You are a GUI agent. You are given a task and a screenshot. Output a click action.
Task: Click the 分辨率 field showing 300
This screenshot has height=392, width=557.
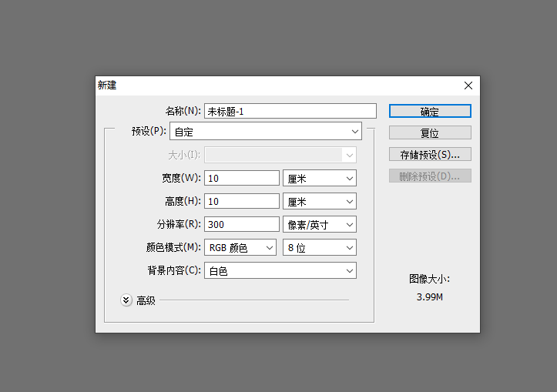241,224
